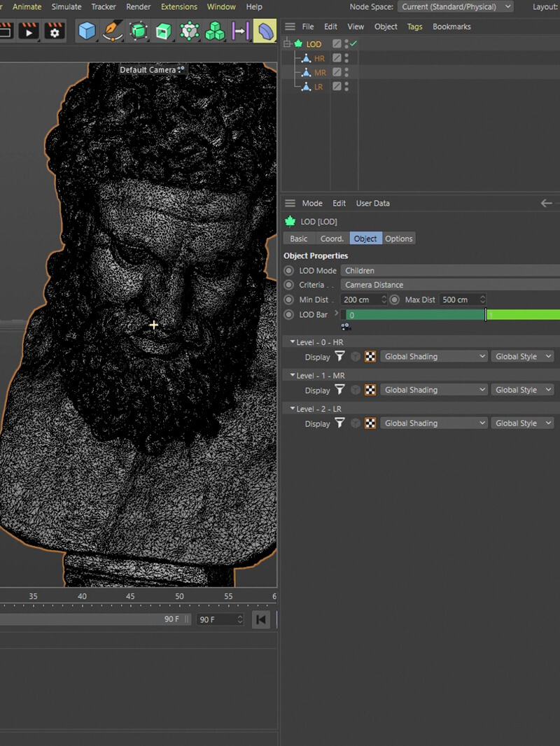Open Global Shading dropdown for Level 0 HR
560x746 pixels.
[434, 356]
